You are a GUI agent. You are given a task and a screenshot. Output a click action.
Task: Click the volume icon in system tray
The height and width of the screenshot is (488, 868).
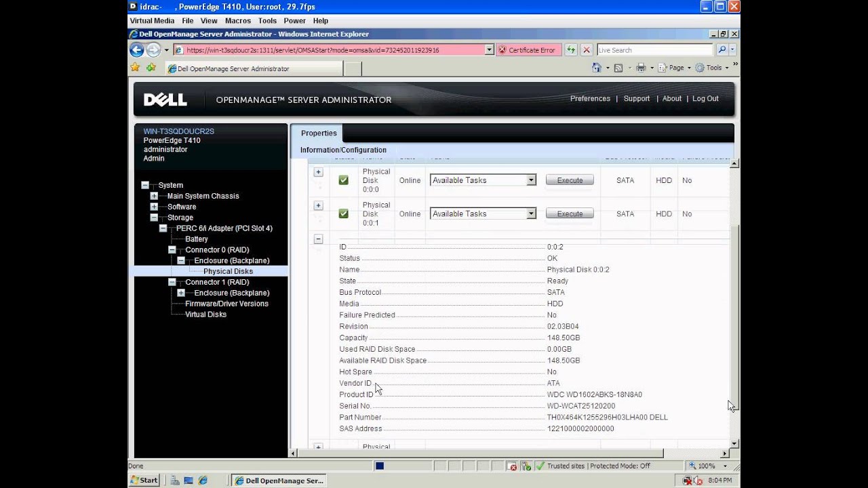698,480
